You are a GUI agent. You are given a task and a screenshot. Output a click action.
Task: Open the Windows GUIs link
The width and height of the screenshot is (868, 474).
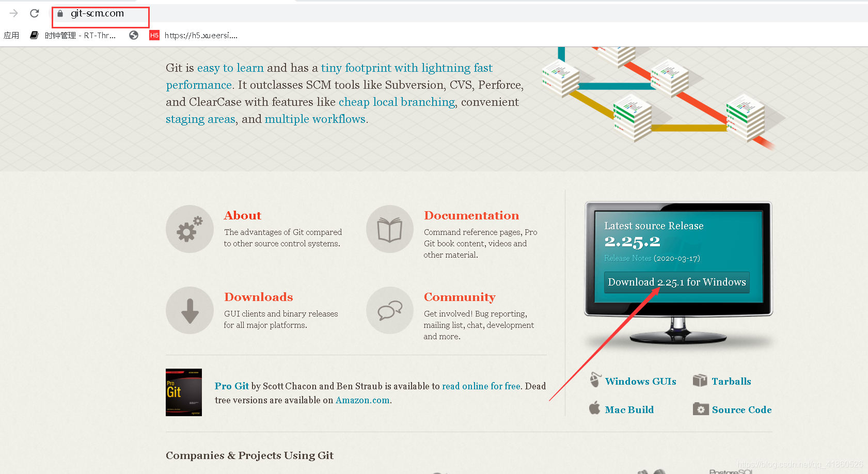click(x=640, y=381)
